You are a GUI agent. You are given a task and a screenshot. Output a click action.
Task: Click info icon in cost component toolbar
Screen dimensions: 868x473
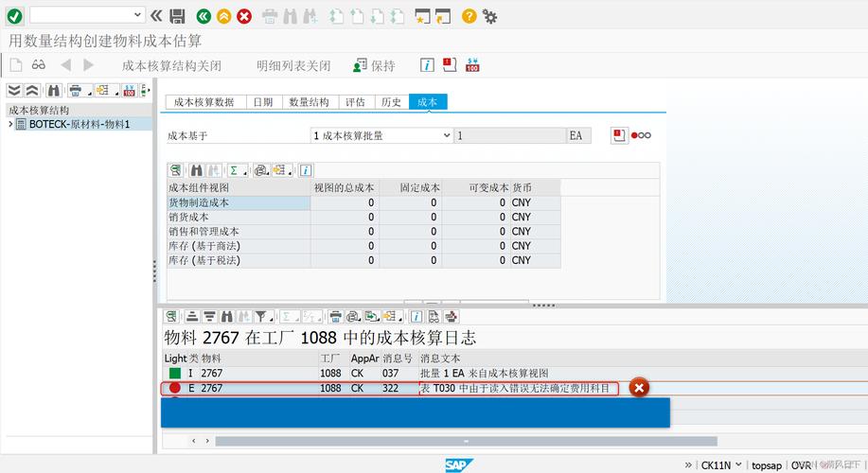[x=306, y=170]
